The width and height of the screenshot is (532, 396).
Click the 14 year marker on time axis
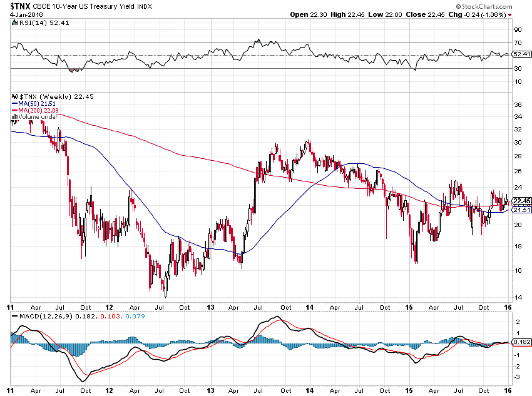tap(311, 307)
